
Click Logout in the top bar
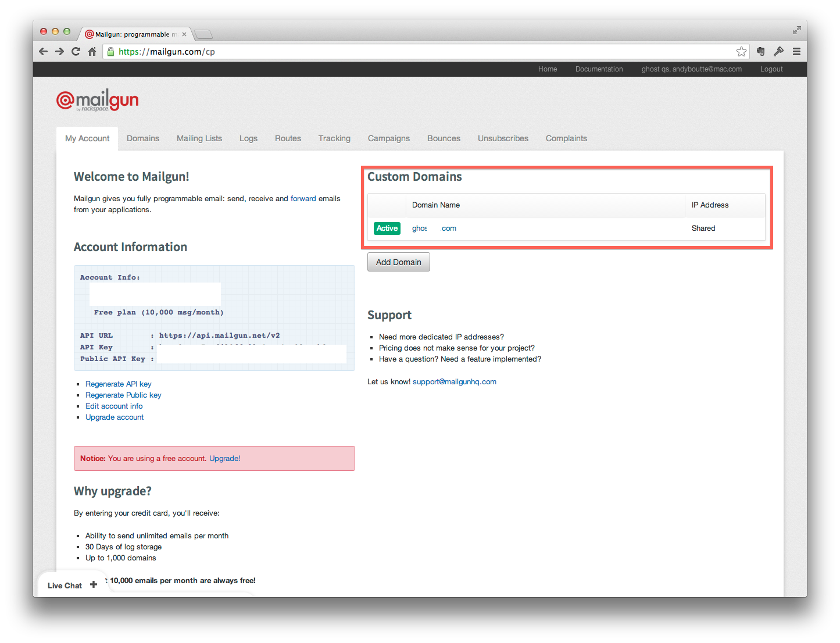(x=771, y=69)
